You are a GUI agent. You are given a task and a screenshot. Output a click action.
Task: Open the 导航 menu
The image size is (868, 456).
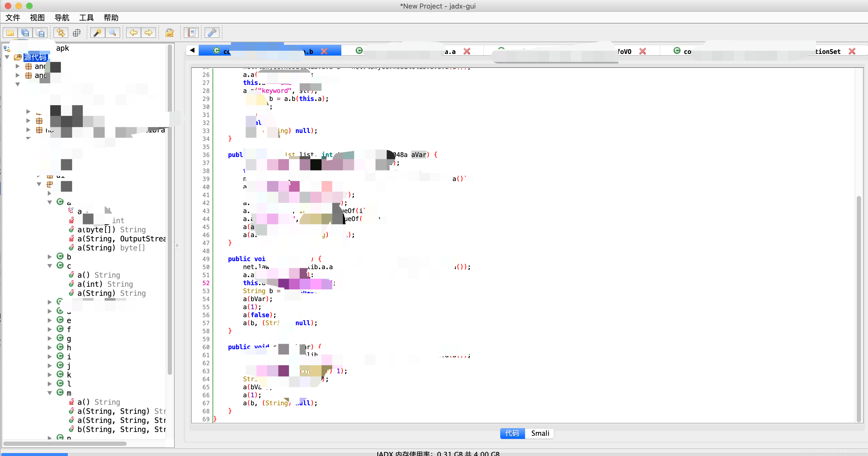(62, 18)
